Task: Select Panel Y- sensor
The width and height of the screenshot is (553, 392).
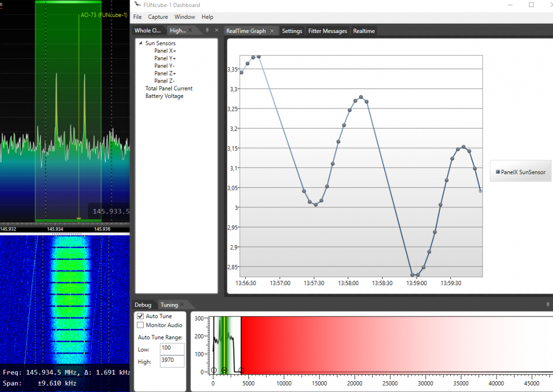Action: tap(164, 66)
